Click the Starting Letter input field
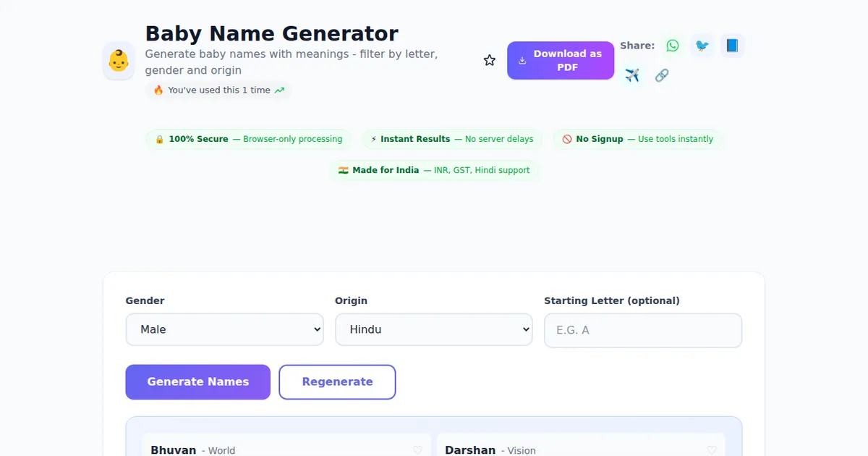 (642, 330)
